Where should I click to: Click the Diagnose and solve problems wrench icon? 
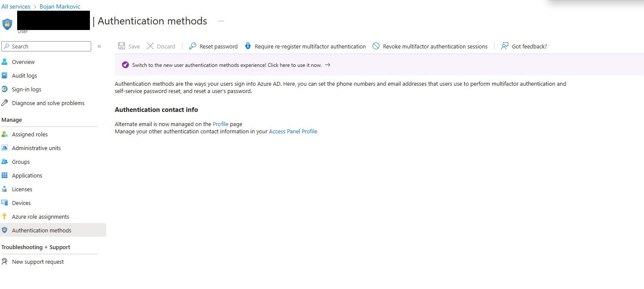tap(5, 103)
